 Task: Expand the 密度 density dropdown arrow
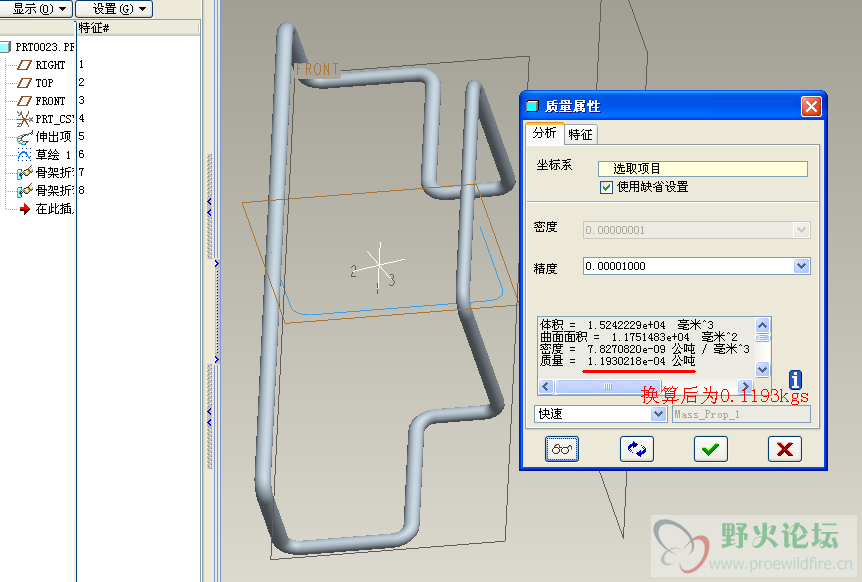[802, 230]
